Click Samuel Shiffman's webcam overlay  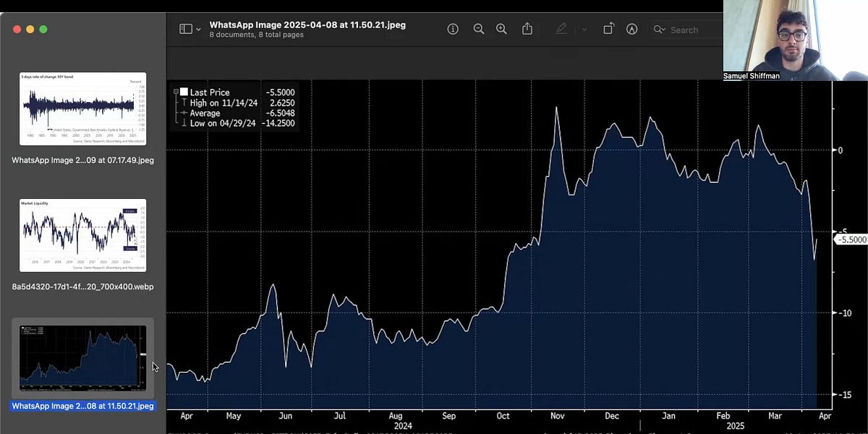click(x=794, y=40)
